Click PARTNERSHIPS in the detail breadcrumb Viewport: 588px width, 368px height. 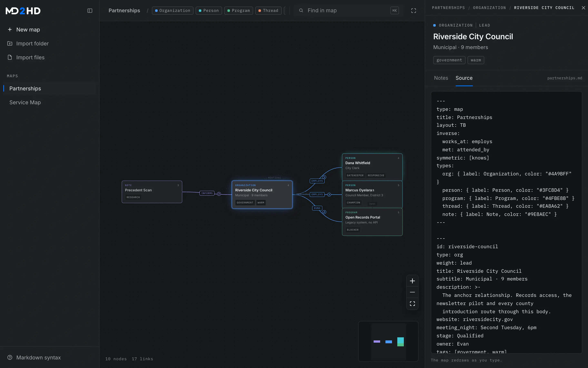pyautogui.click(x=448, y=8)
